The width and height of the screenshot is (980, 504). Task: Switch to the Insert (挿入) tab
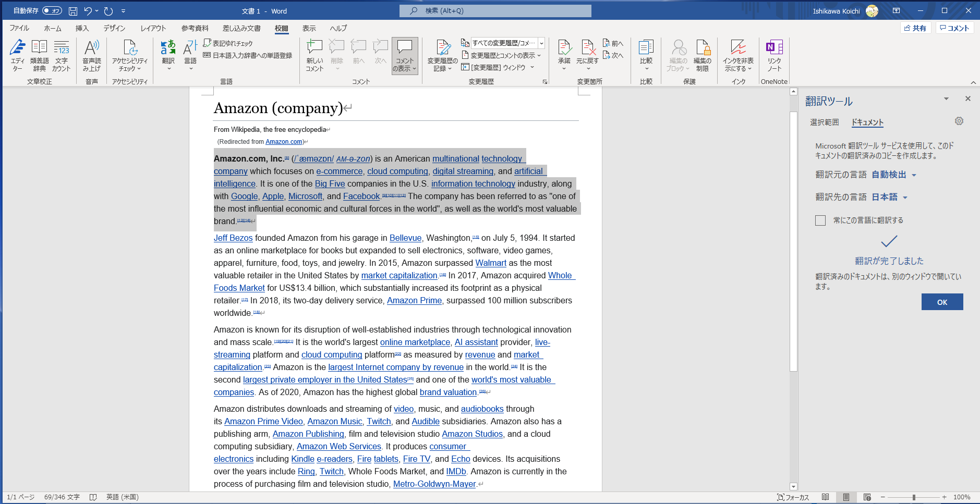tap(82, 28)
